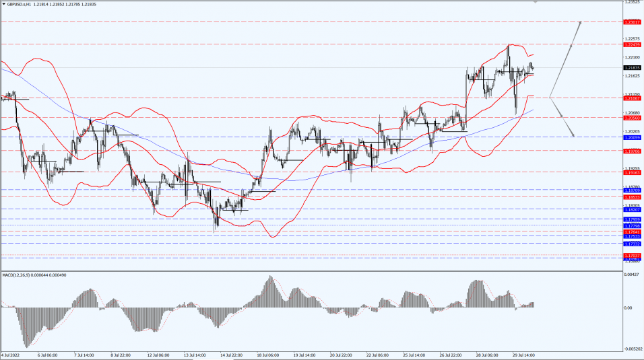Select the downward forecast arrow head
This screenshot has width=644, height=360.
(573, 135)
